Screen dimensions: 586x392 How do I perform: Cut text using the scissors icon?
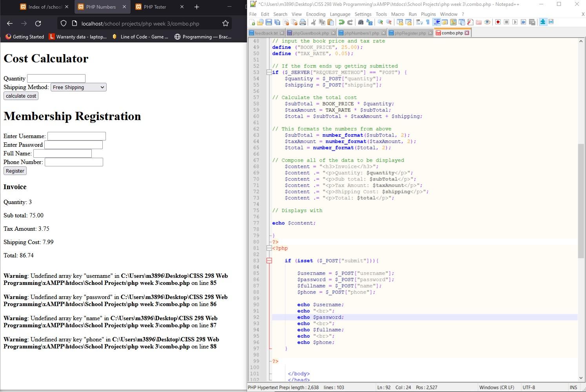click(313, 22)
